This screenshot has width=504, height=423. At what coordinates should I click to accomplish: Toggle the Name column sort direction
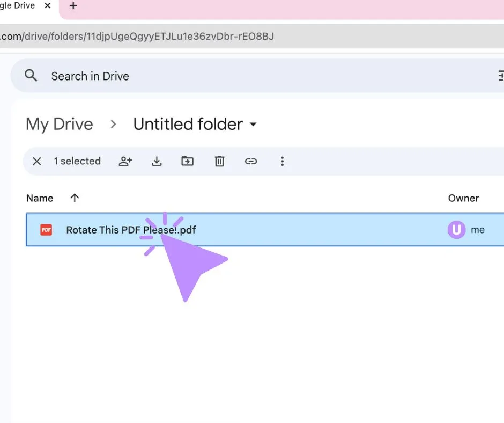(74, 198)
